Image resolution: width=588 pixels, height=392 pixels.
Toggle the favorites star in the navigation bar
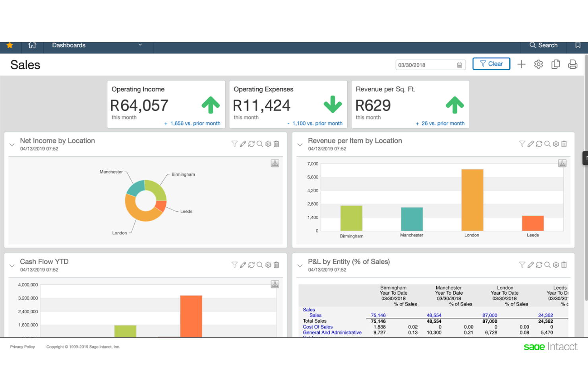pos(10,45)
